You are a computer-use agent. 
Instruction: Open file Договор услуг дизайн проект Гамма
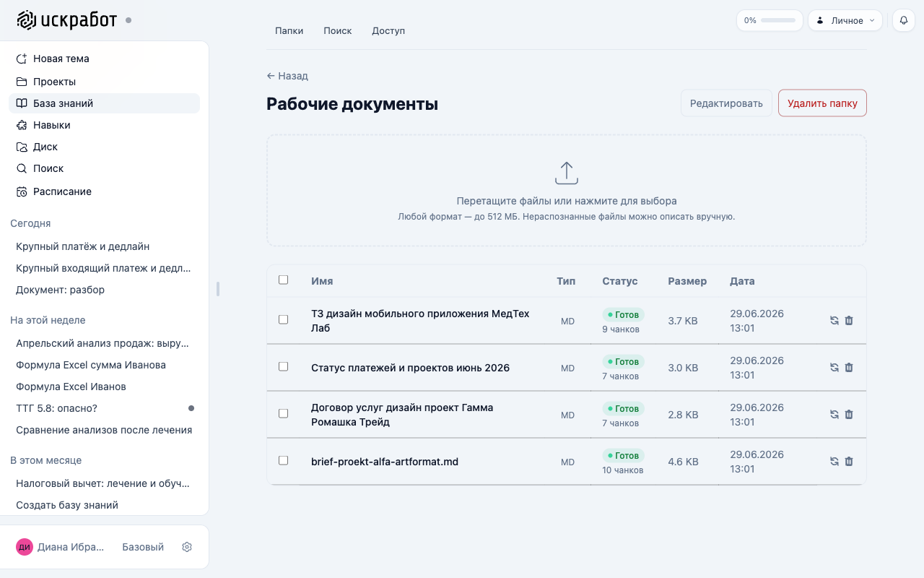pyautogui.click(x=402, y=415)
